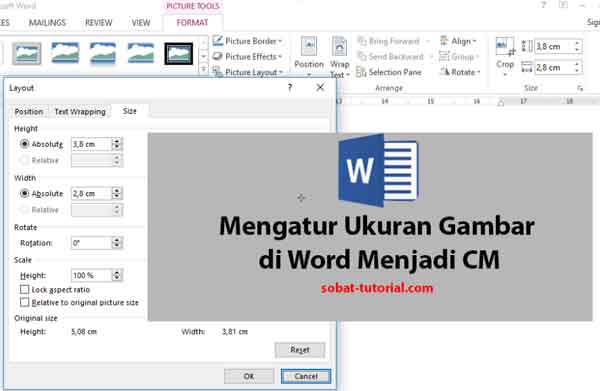Open Picture Effects menu
This screenshot has height=391, width=600.
[x=247, y=57]
